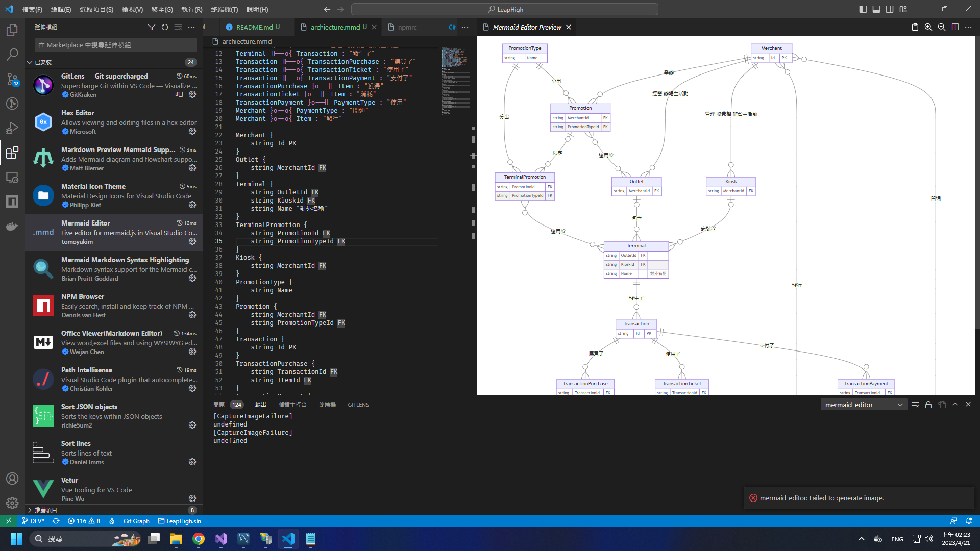Clear the output panel contents

point(915,404)
